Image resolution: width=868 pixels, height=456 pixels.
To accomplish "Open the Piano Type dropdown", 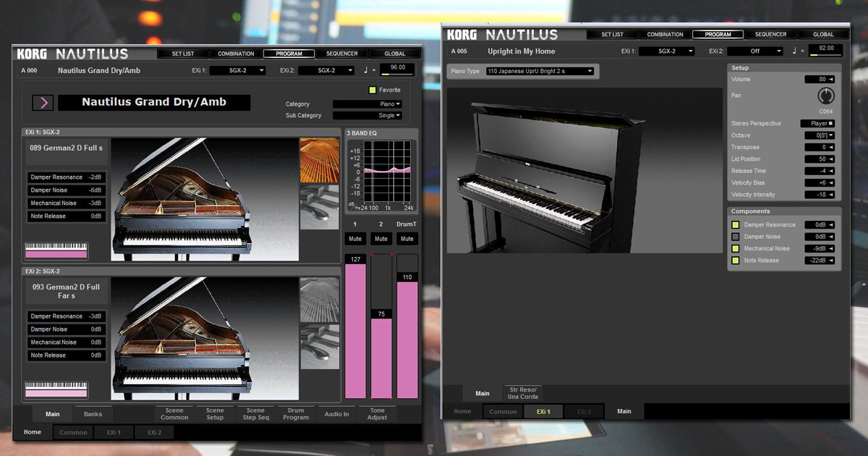I will (x=540, y=71).
